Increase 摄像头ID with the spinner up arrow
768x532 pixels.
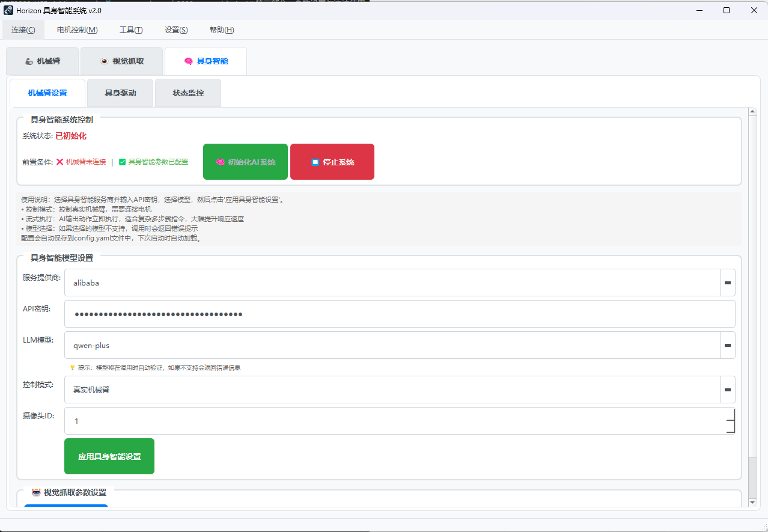click(x=730, y=414)
